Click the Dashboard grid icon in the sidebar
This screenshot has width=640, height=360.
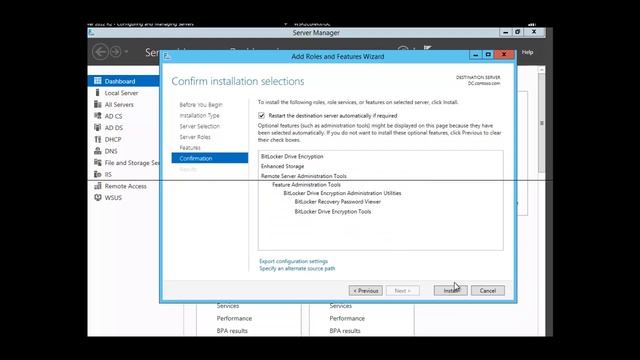tap(98, 81)
